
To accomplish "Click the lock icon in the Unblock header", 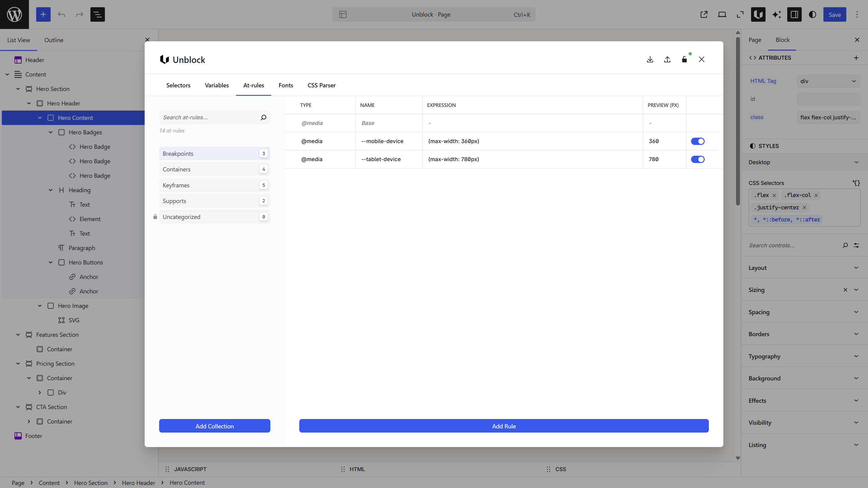I will pyautogui.click(x=684, y=59).
